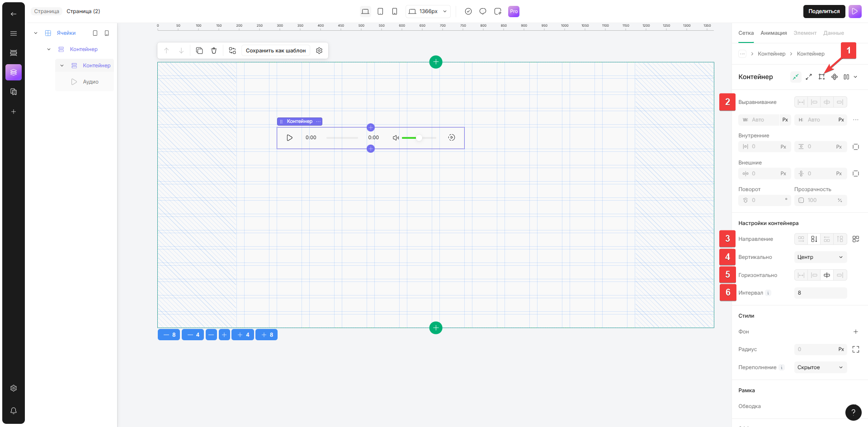Switch to the Анимация tab

pyautogui.click(x=774, y=33)
